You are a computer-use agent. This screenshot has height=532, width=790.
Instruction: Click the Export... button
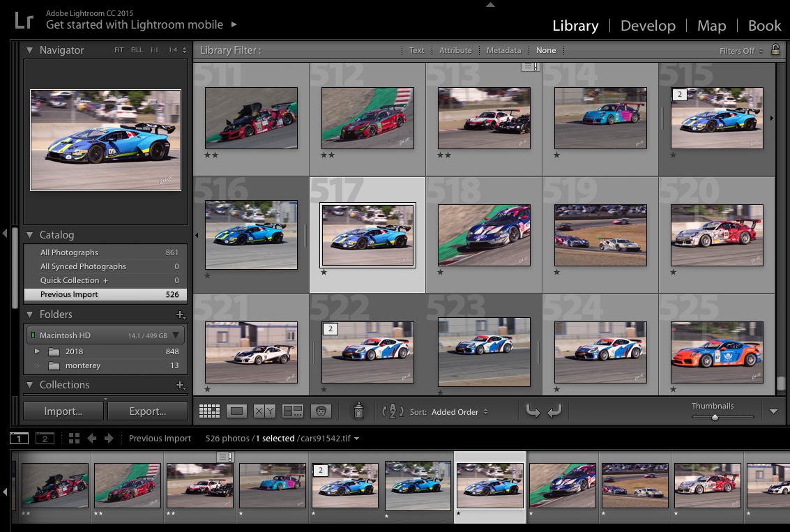148,411
